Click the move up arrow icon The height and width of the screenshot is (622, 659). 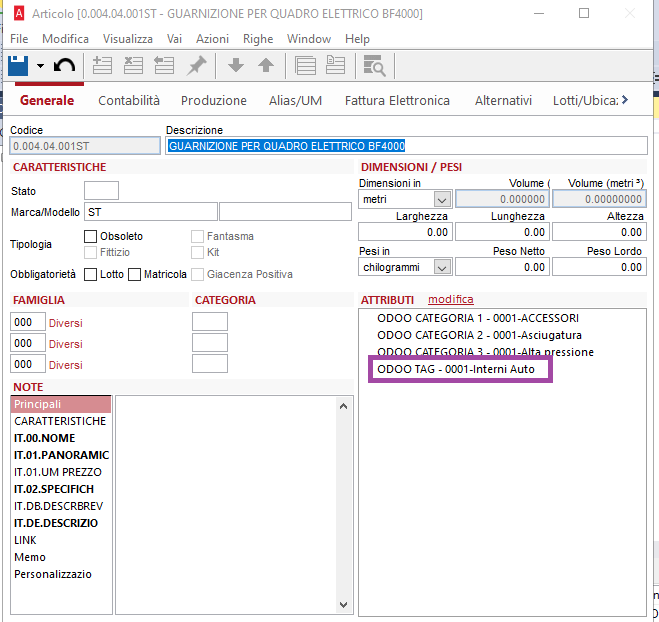point(266,66)
